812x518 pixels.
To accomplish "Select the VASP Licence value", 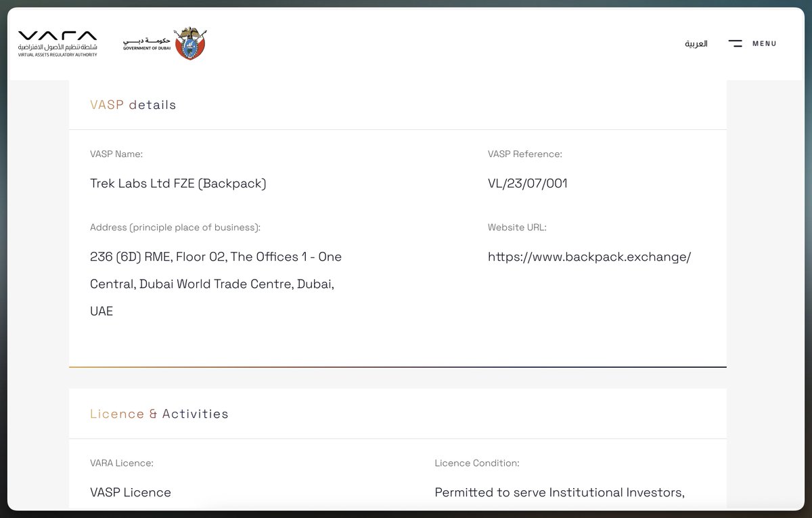I will click(x=131, y=492).
